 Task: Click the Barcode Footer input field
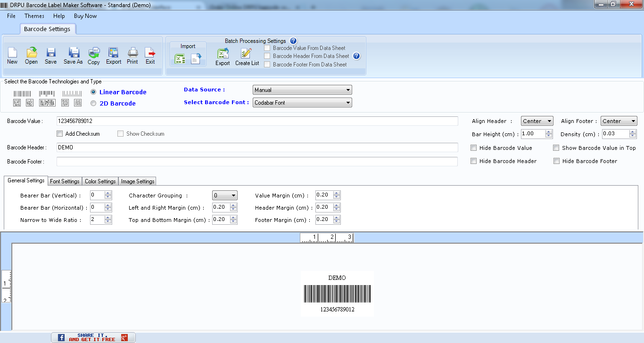257,162
